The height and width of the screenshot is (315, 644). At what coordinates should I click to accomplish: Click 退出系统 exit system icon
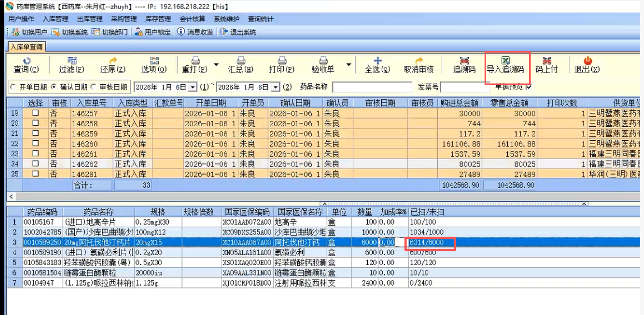tap(223, 32)
